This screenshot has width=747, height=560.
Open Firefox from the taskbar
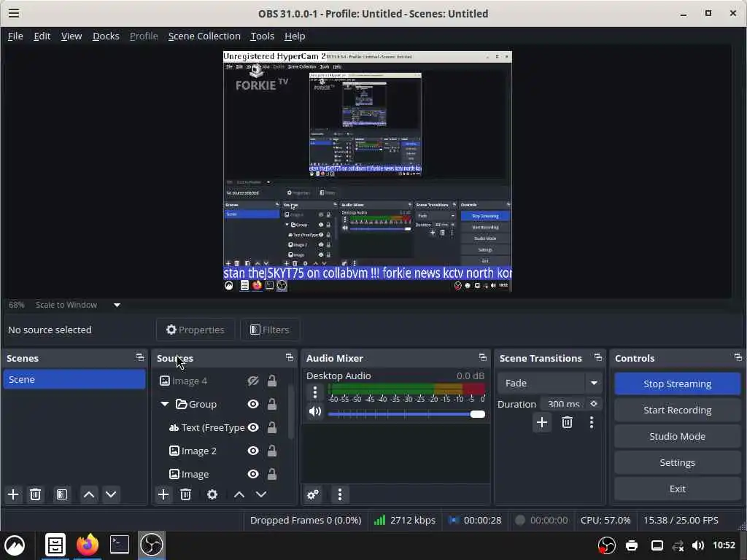pos(88,545)
